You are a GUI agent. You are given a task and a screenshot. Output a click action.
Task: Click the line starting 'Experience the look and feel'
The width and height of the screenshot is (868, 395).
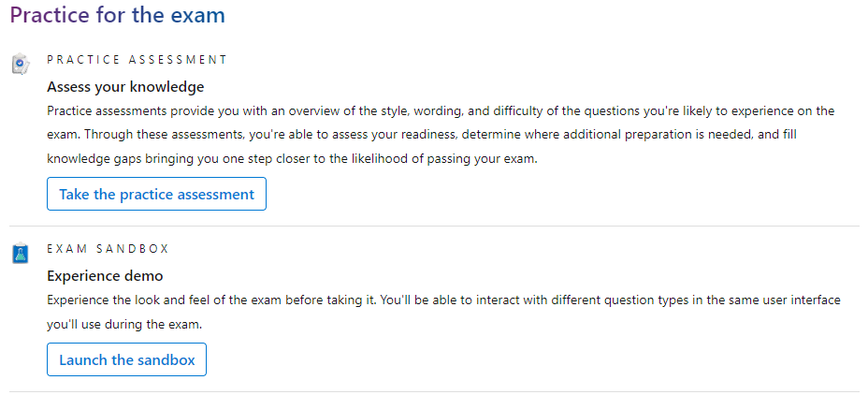click(x=443, y=300)
